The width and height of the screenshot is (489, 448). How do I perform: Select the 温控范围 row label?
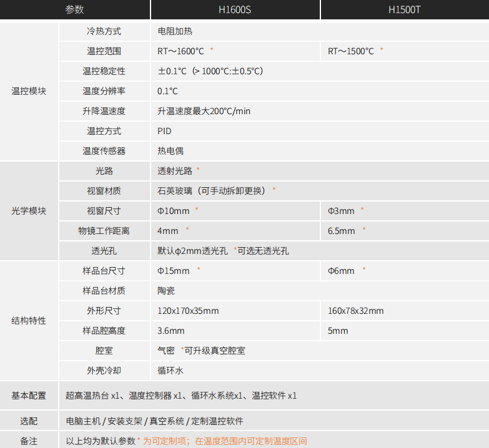[104, 51]
